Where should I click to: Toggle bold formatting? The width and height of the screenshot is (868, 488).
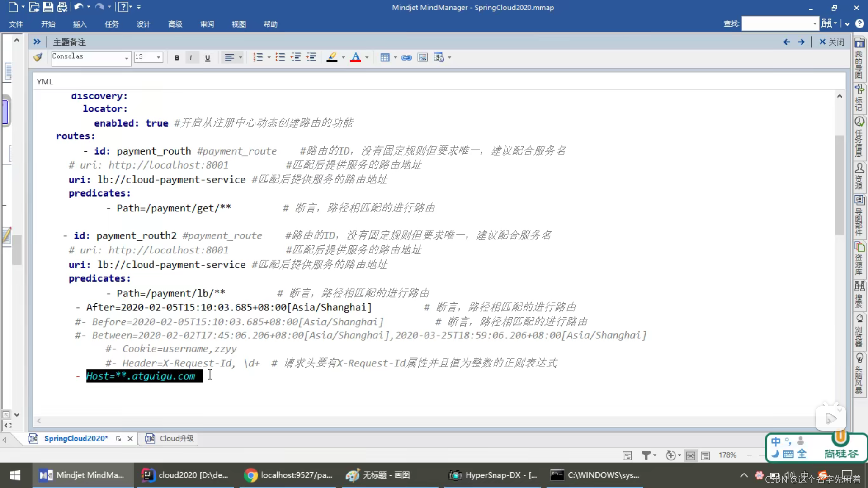pos(177,57)
